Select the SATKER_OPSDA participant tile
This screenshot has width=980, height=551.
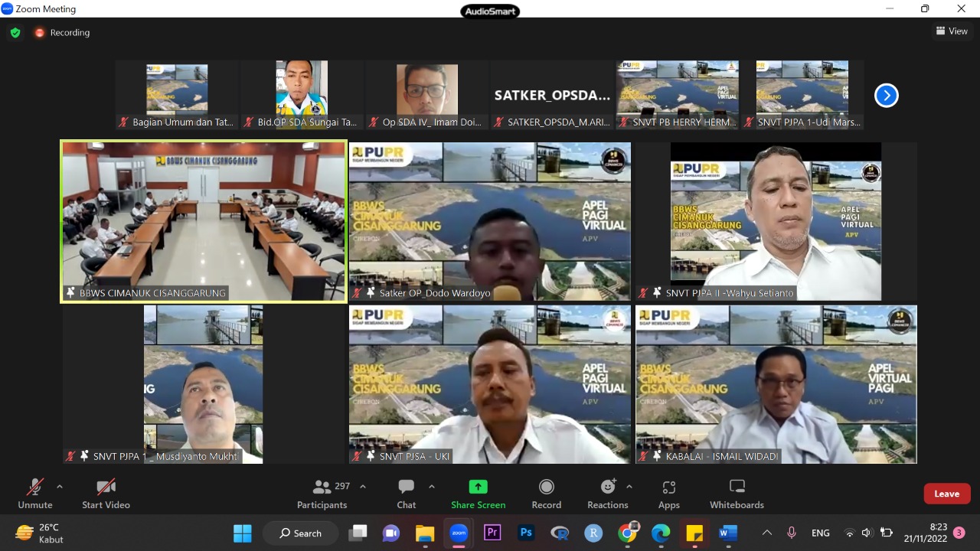pyautogui.click(x=552, y=96)
